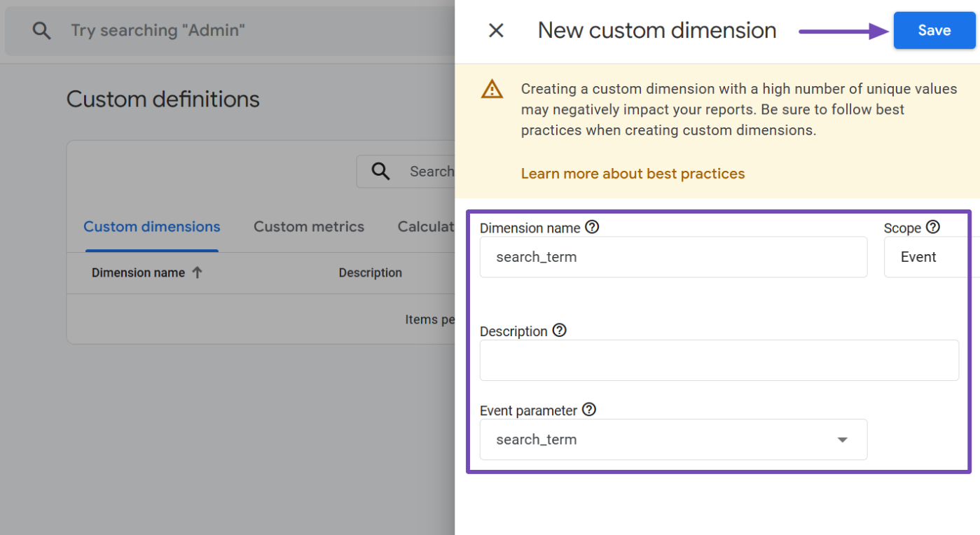Switch to the Custom dimensions tab
The width and height of the screenshot is (980, 535).
click(152, 227)
